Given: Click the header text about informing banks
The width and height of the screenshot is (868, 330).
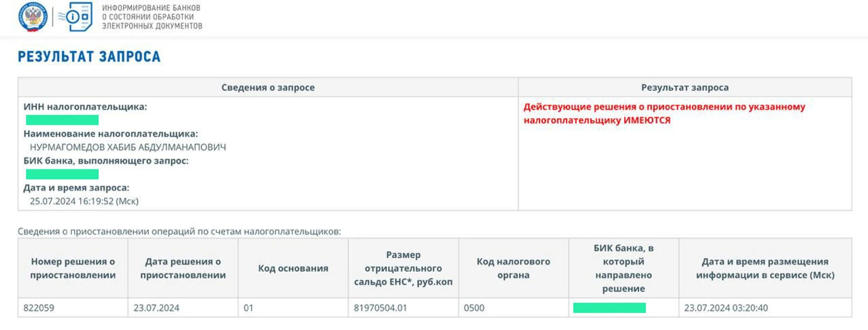Looking at the screenshot, I should point(152,17).
